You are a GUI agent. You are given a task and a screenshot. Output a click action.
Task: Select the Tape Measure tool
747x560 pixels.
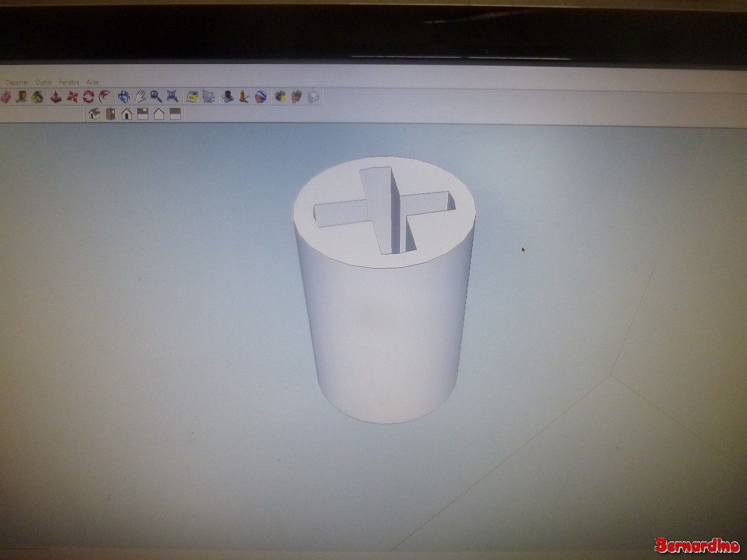tap(22, 97)
